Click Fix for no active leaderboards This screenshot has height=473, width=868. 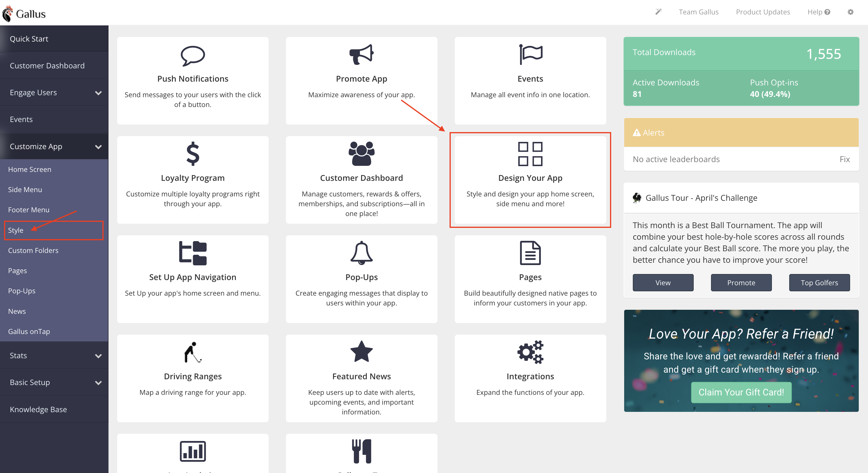(844, 159)
